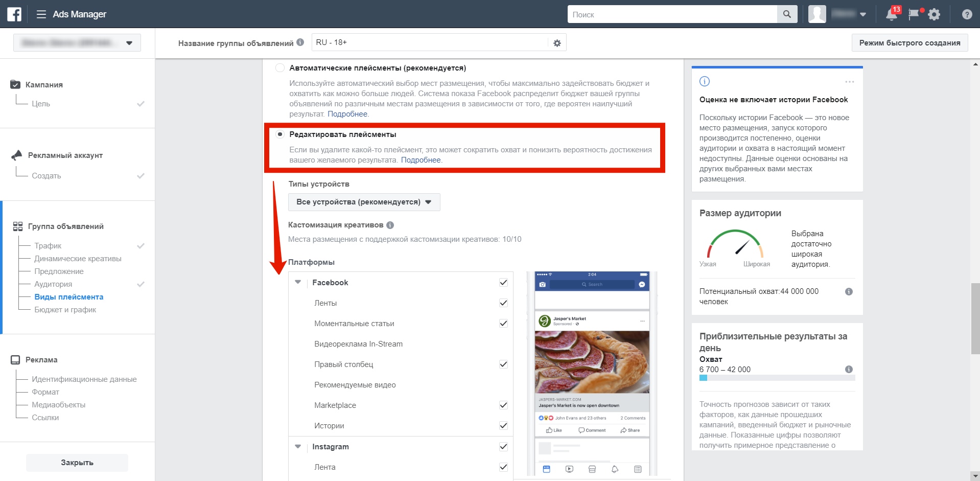
Task: Open Аудитория section in sidebar
Action: click(53, 284)
